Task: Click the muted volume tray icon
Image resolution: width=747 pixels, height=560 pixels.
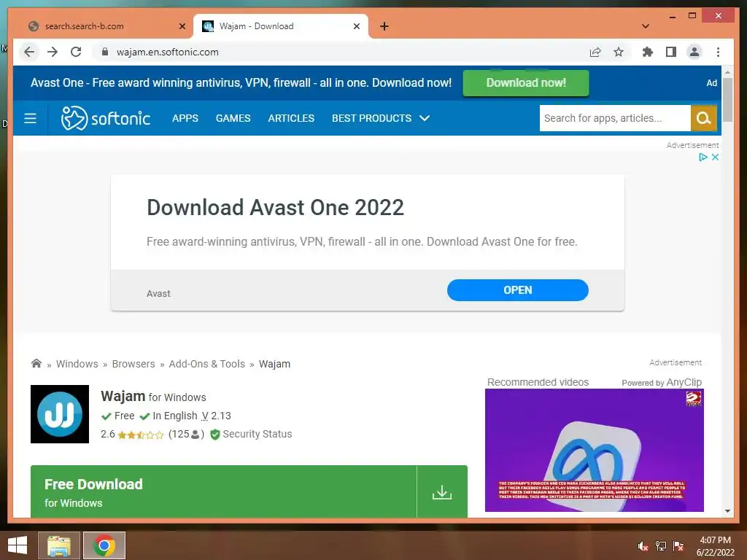Action: pos(643,546)
